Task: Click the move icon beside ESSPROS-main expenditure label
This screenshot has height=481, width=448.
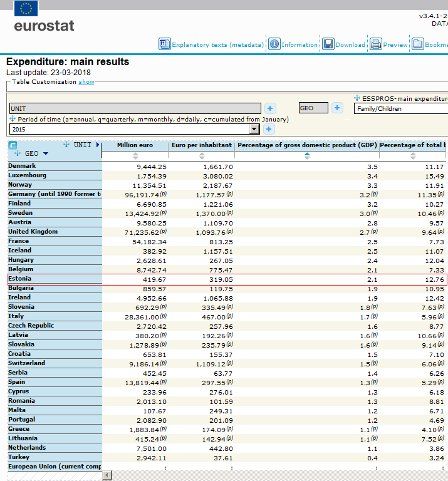Action: [x=357, y=98]
